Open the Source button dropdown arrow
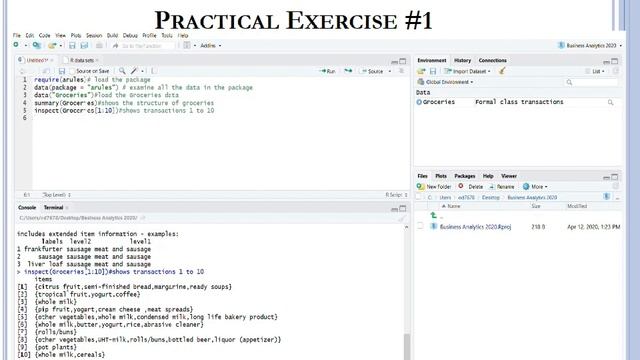Image resolution: width=640 pixels, height=360 pixels. 390,71
